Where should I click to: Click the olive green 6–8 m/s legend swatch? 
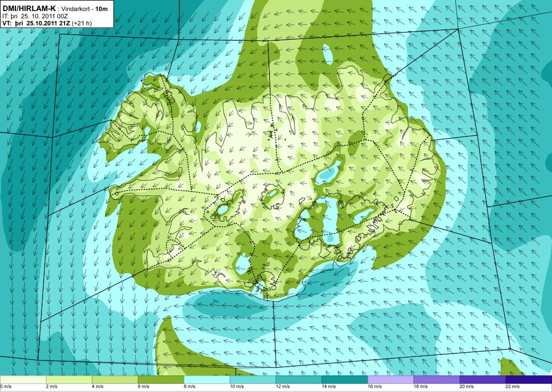(161, 380)
